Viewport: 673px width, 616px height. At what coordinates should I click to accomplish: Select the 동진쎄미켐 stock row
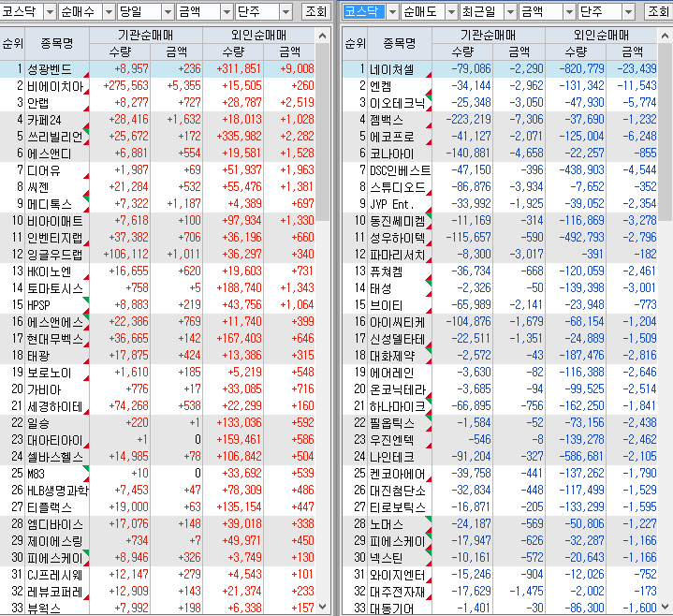click(x=500, y=221)
